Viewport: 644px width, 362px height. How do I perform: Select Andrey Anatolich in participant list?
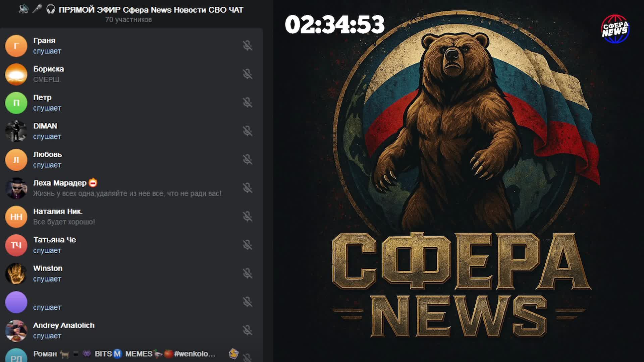pyautogui.click(x=64, y=325)
